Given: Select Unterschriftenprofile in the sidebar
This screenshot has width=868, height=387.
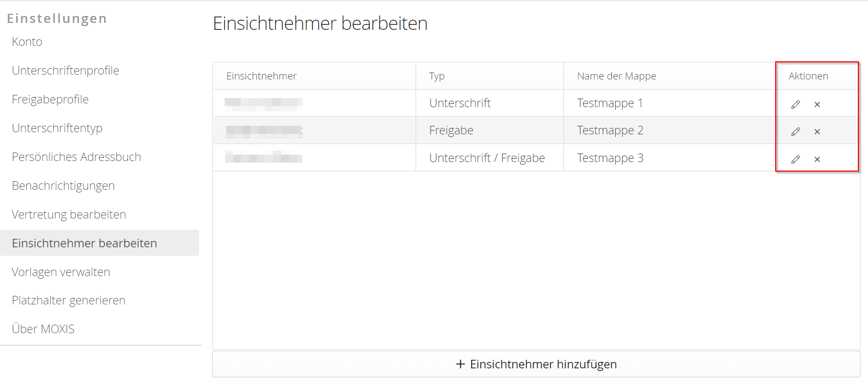Looking at the screenshot, I should click(65, 70).
